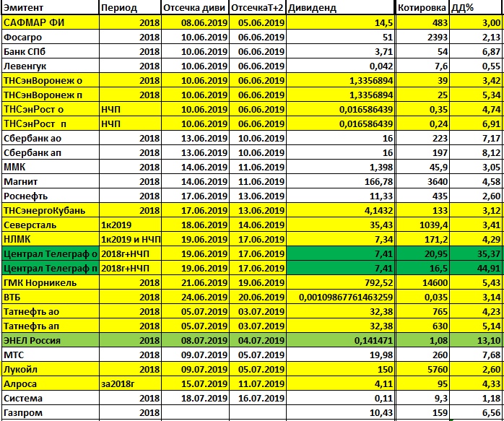Select the ТНСэнВоронеж о cell
Screen dimensions: 504x421
pos(51,80)
